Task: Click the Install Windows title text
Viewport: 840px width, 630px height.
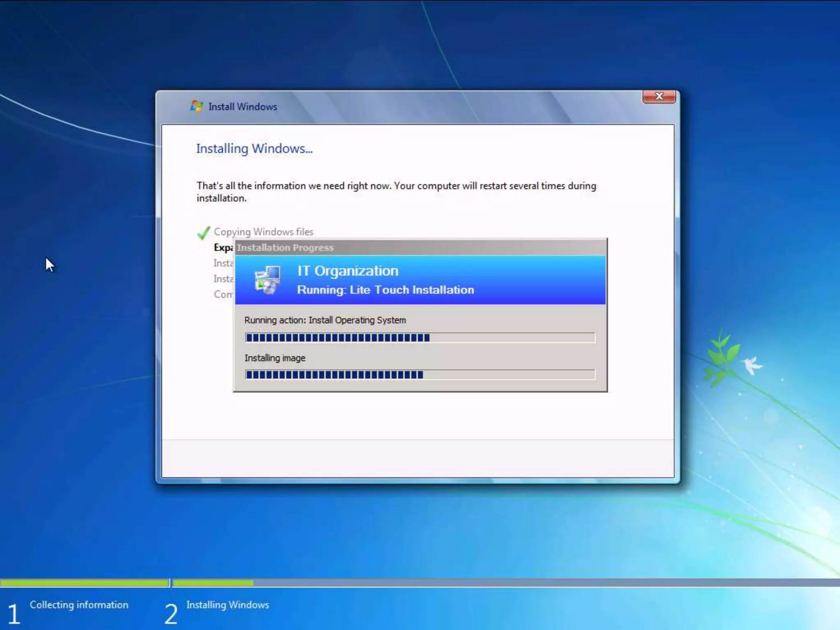Action: (x=242, y=107)
